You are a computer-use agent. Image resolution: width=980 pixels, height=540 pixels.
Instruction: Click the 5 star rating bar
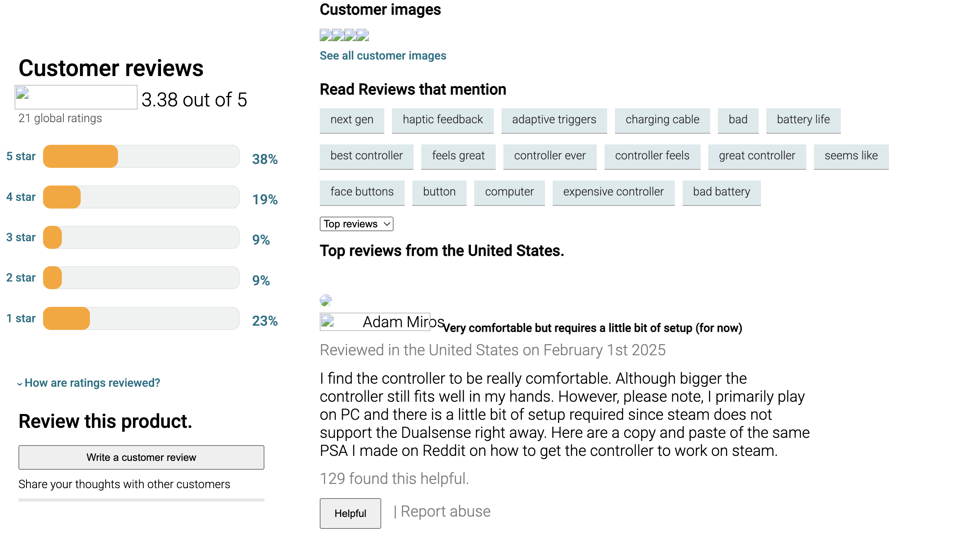click(x=141, y=156)
